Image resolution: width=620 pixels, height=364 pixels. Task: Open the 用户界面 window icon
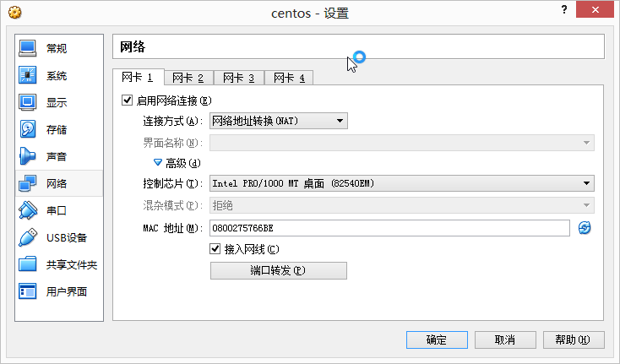point(28,291)
